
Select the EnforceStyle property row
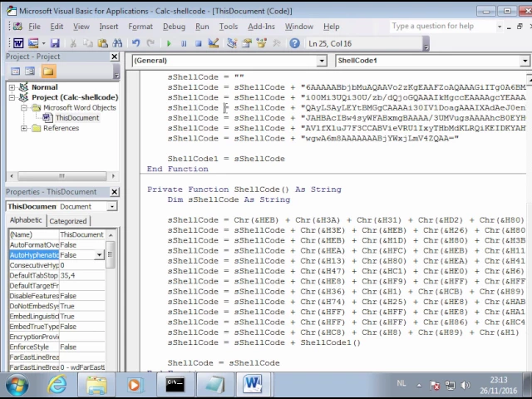(57, 347)
